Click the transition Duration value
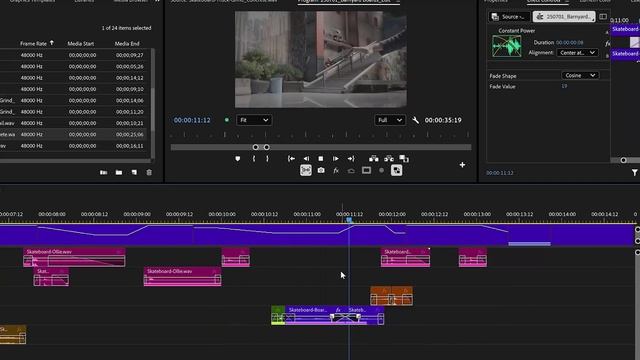640x360 pixels. 569,42
